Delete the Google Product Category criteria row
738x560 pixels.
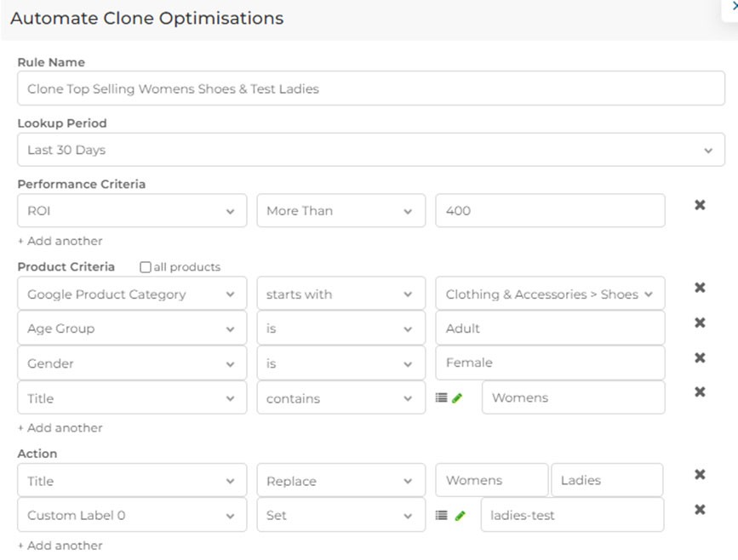pos(700,287)
